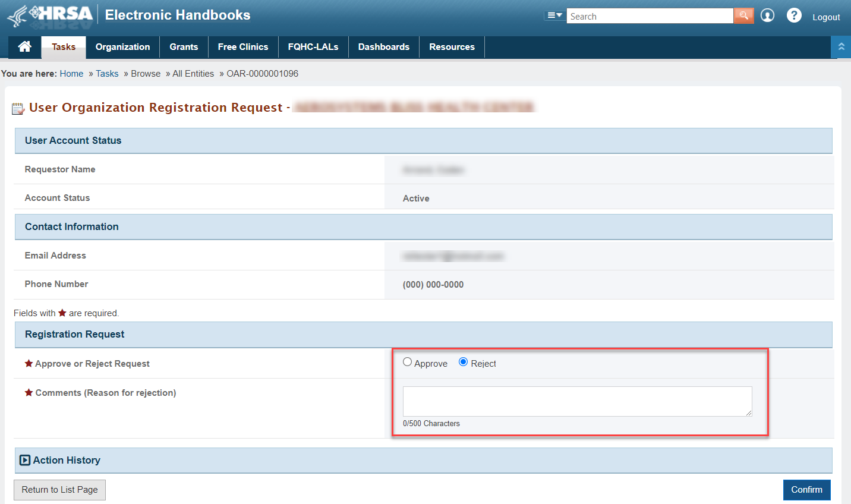
Task: Click the registration request page title icon
Action: click(18, 108)
